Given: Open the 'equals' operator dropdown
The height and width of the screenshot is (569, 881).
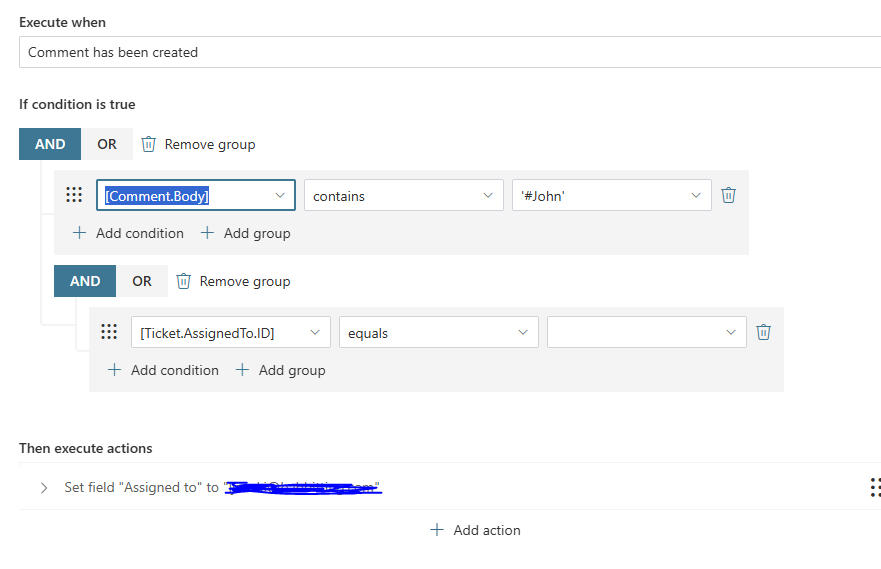Looking at the screenshot, I should click(438, 333).
